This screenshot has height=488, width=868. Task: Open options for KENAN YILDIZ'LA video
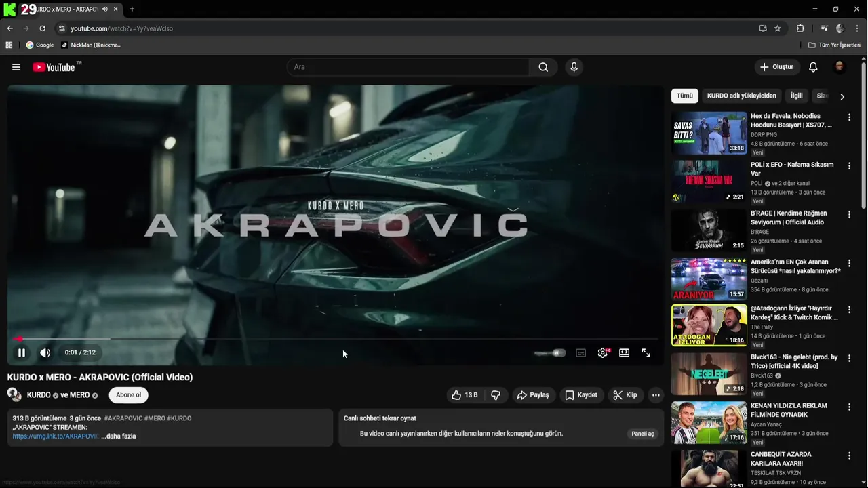(x=849, y=407)
